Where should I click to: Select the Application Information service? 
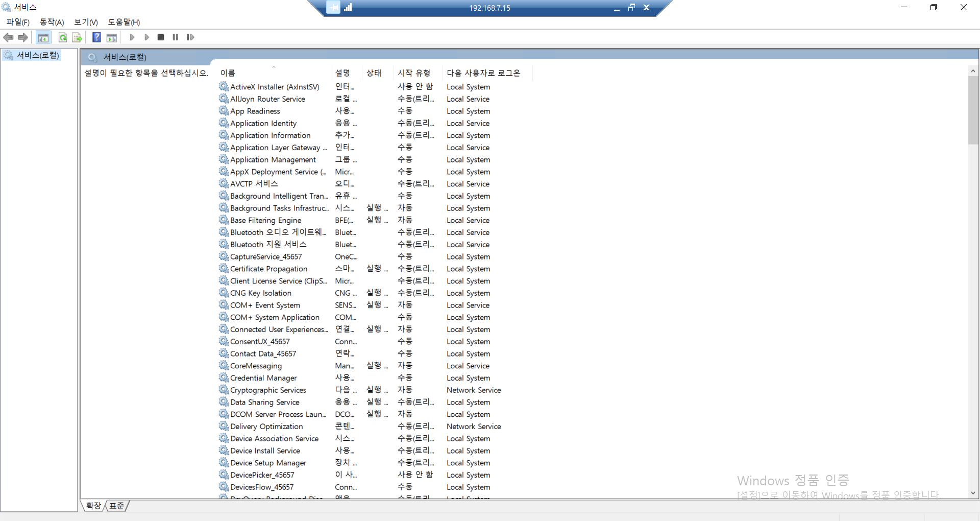pos(270,135)
